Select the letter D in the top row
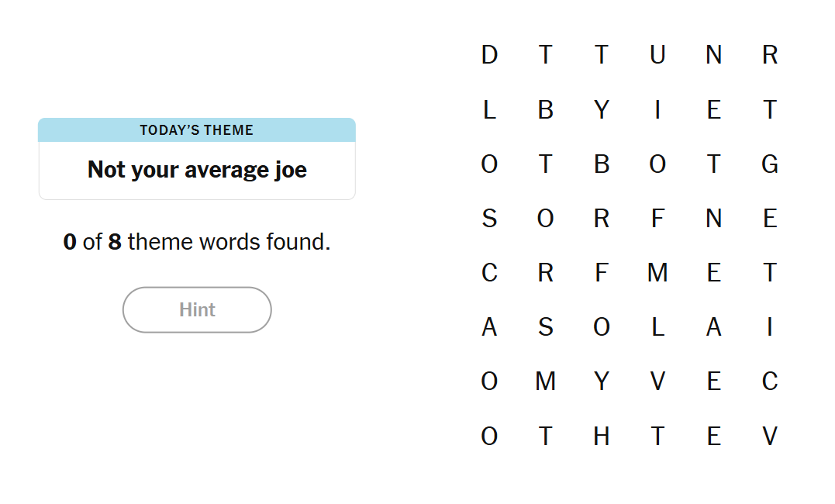The image size is (835, 504). pos(489,55)
